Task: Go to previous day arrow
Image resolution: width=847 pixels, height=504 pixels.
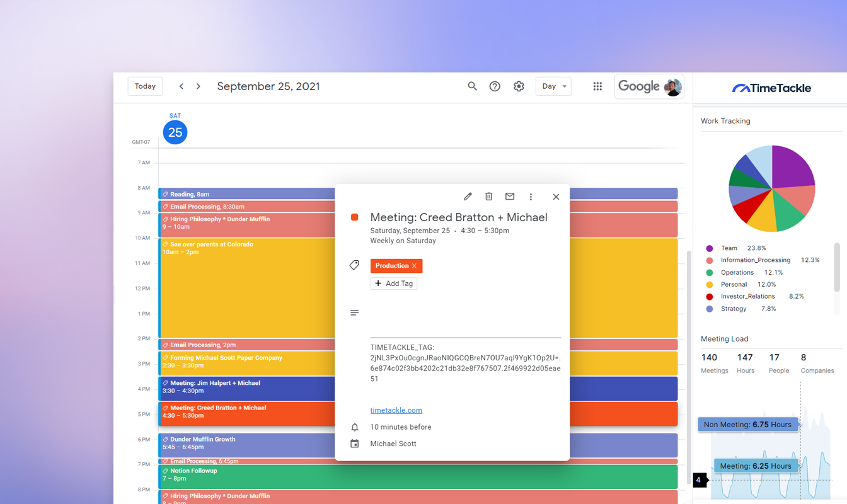Action: pos(181,86)
